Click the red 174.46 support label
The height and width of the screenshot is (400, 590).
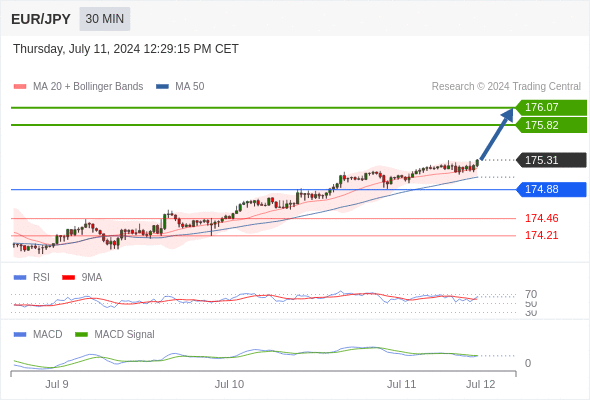pos(541,218)
